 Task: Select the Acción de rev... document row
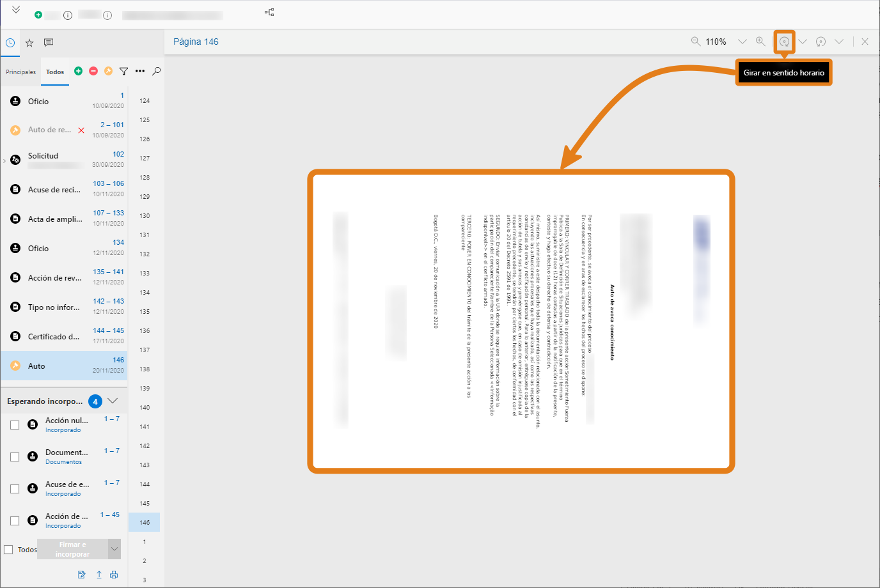[64, 277]
